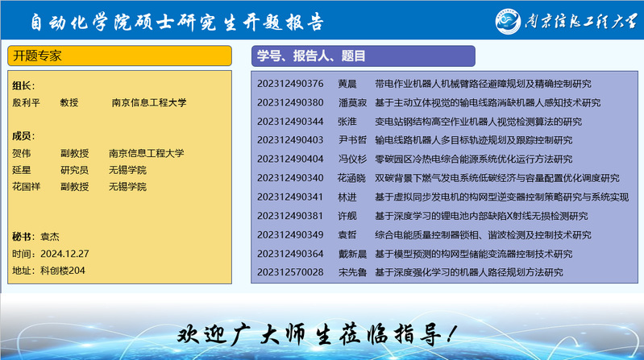
Task: Click committee member name 贺伟
Action: pos(22,153)
